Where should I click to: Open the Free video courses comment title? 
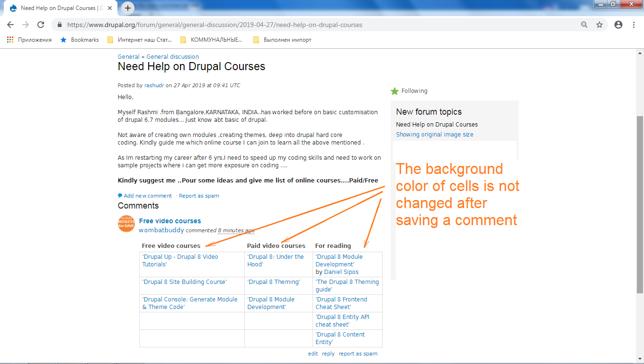click(x=170, y=221)
